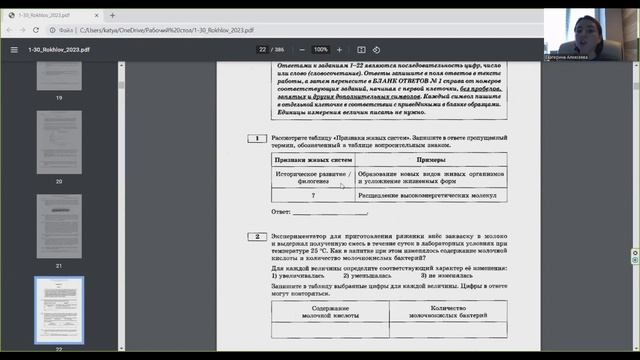640x360 pixels.
Task: Open page 21 thumbnail
Action: (x=59, y=226)
